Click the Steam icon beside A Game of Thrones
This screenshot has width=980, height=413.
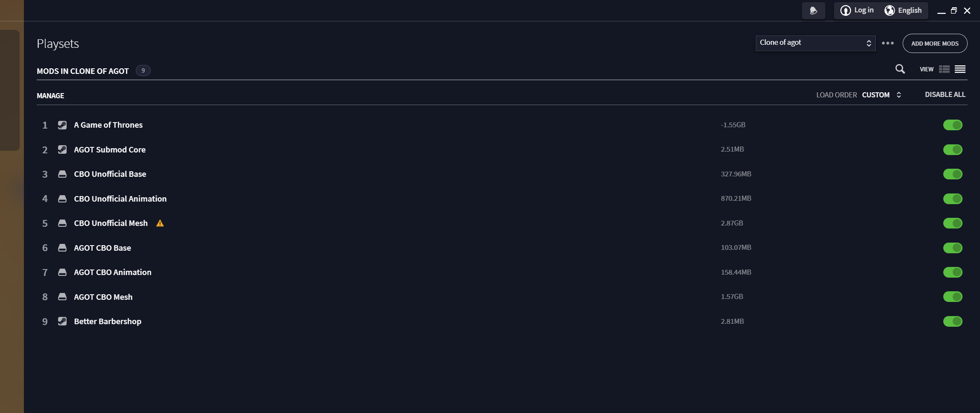[x=62, y=125]
